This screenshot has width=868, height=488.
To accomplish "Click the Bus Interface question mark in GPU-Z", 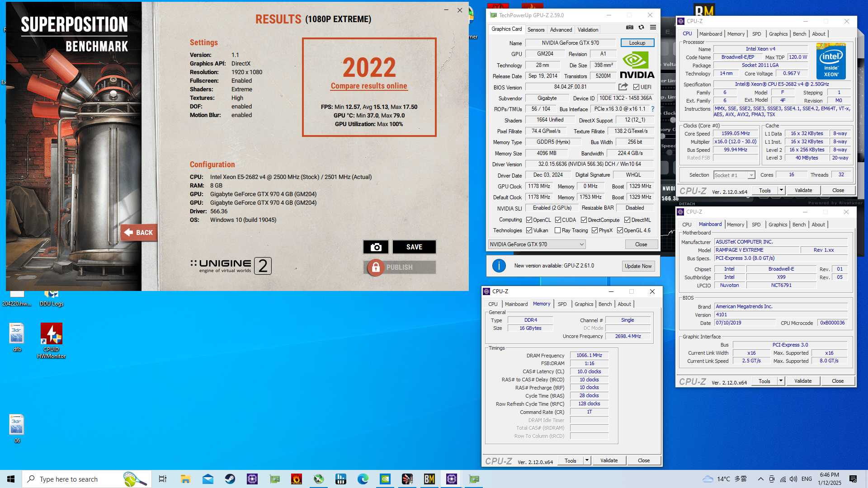I will point(653,109).
